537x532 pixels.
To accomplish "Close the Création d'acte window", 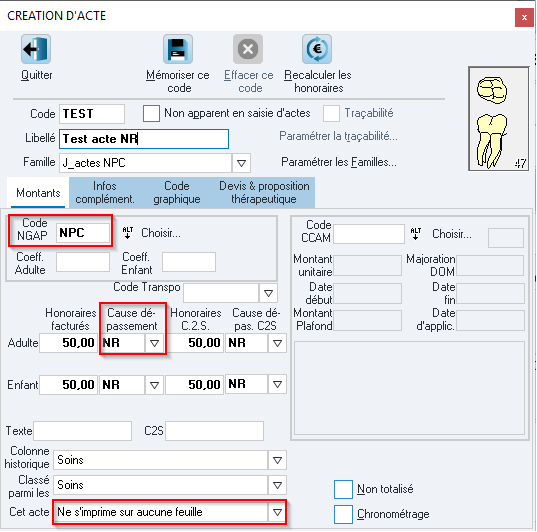I will tap(524, 17).
